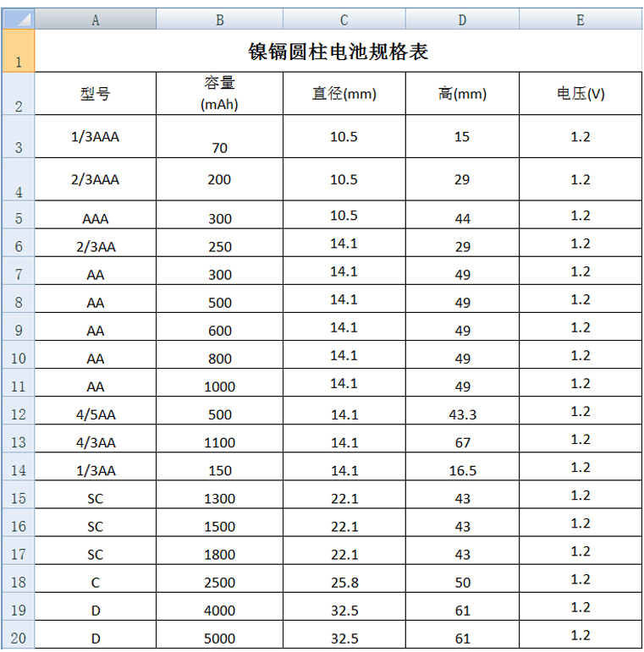Click the select-all corner triangle
The width and height of the screenshot is (644, 652).
click(x=19, y=19)
